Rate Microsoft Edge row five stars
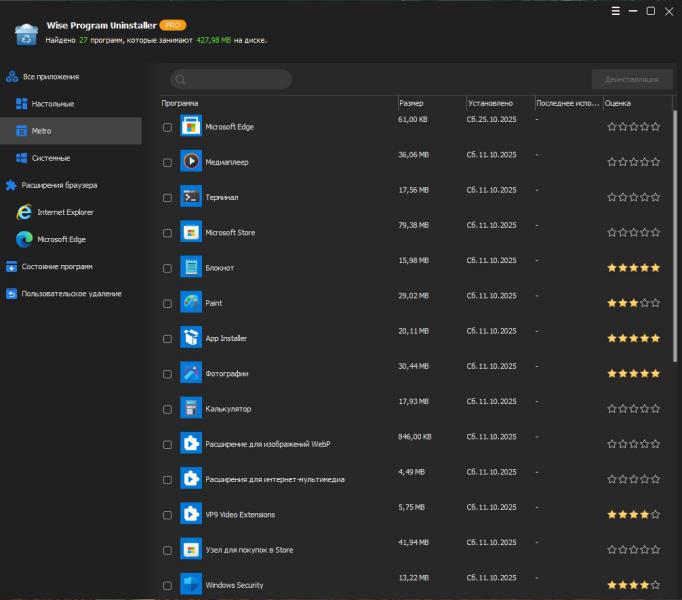The height and width of the screenshot is (600, 682). pyautogui.click(x=656, y=127)
